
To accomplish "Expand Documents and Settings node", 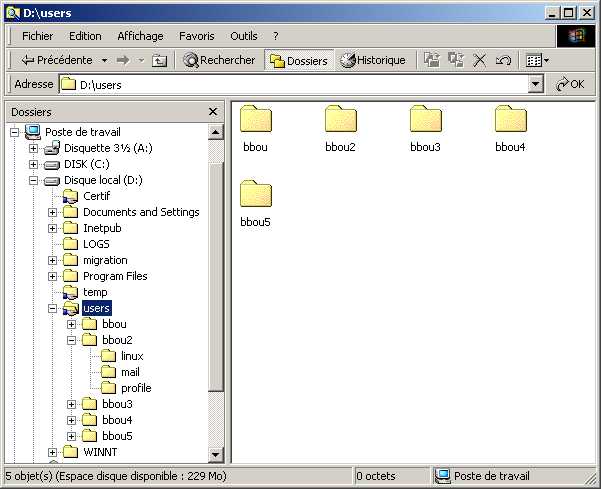I will 53,212.
